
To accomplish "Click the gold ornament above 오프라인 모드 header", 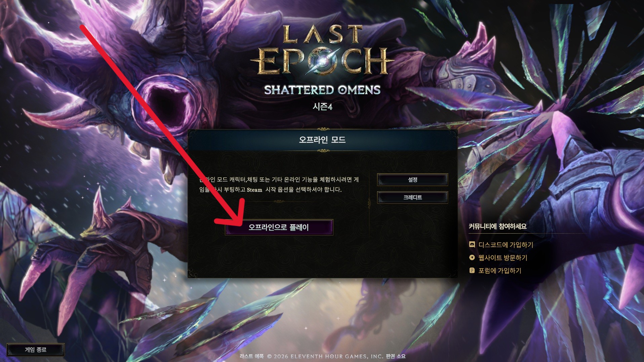I will point(323,129).
